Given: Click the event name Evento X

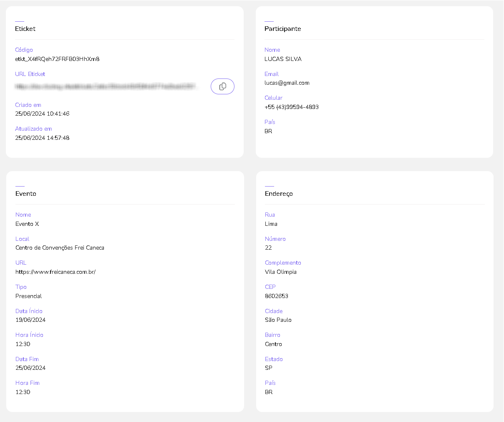Looking at the screenshot, I should pos(27,224).
